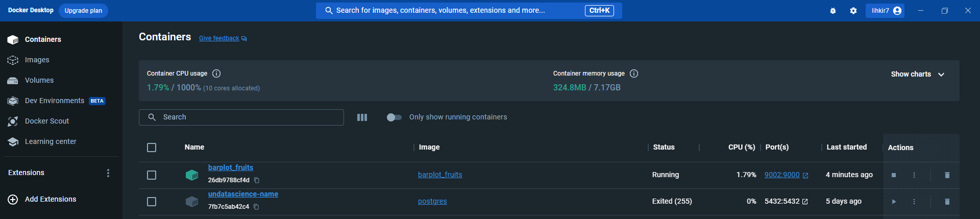Click the Running status text
Screen dimensions: 980x219
pyautogui.click(x=666, y=175)
